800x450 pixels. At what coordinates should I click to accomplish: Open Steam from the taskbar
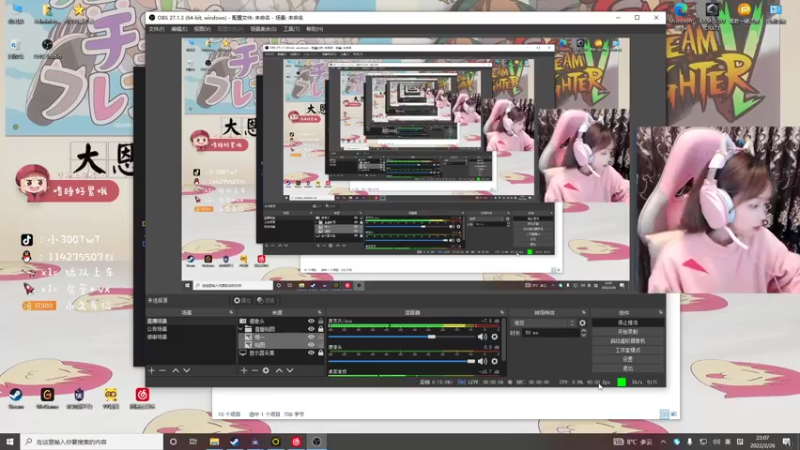tap(234, 442)
